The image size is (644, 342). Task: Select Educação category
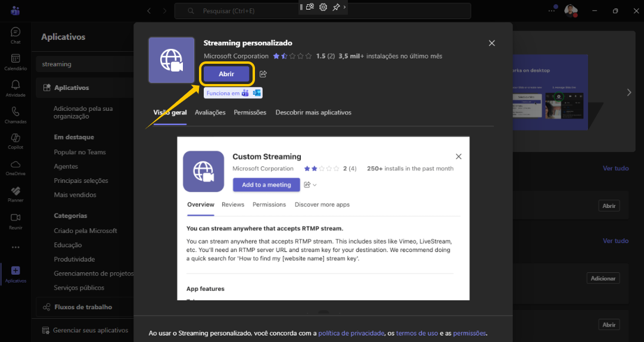tap(68, 245)
